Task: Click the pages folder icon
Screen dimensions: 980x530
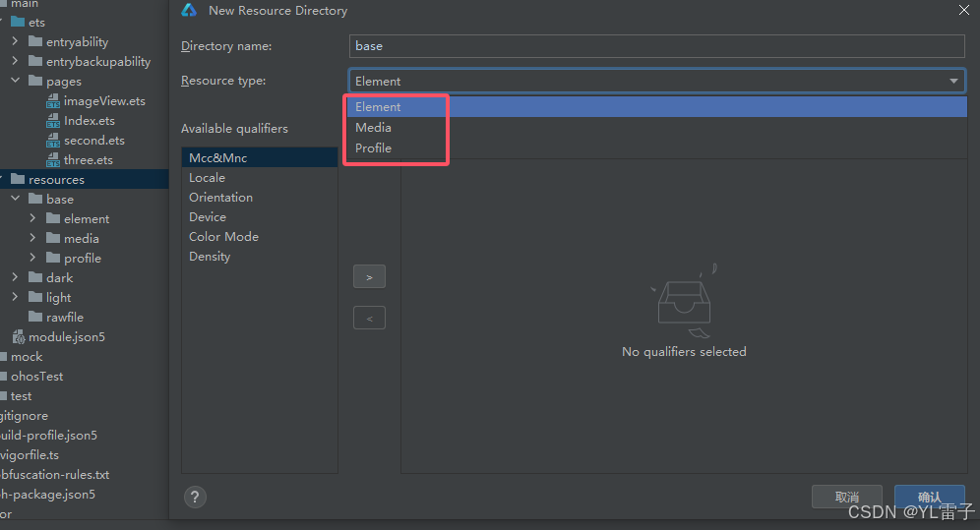Action: click(x=35, y=82)
